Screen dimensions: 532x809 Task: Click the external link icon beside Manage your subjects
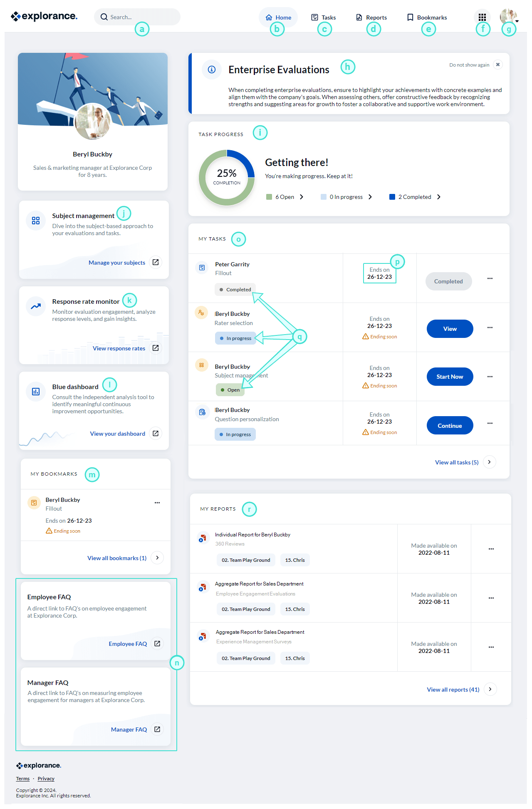coord(156,262)
